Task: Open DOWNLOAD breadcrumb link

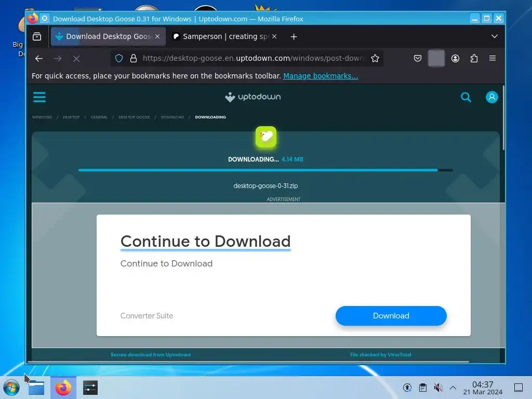Action: tap(172, 117)
